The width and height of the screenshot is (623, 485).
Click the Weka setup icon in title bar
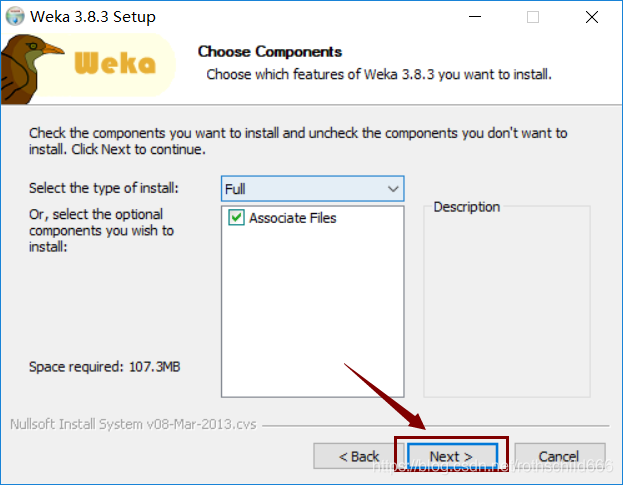(14, 17)
